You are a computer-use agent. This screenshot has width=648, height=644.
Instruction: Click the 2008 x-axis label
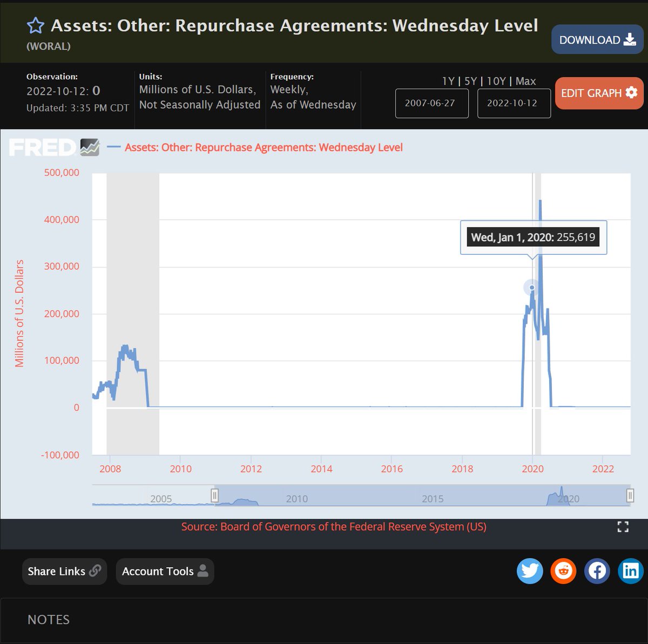110,469
